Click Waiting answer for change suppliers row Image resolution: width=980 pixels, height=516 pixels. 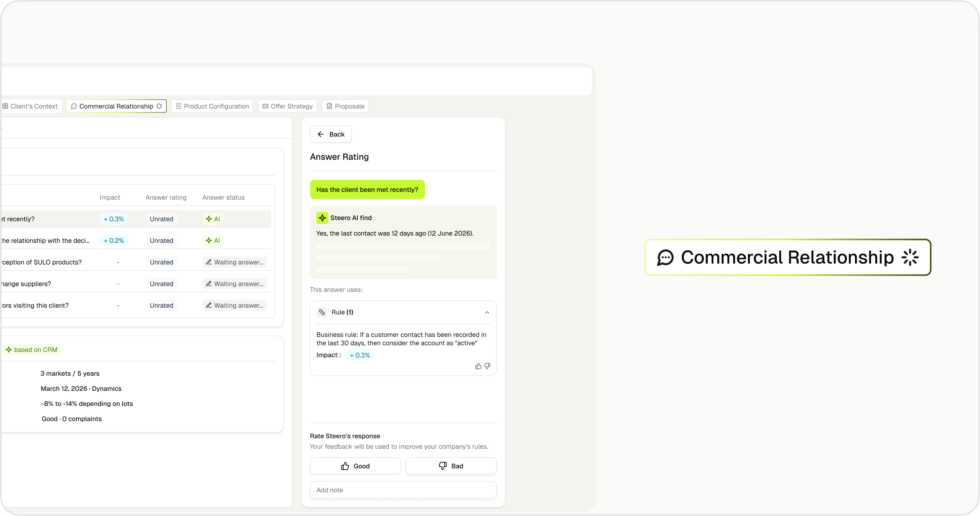(234, 284)
